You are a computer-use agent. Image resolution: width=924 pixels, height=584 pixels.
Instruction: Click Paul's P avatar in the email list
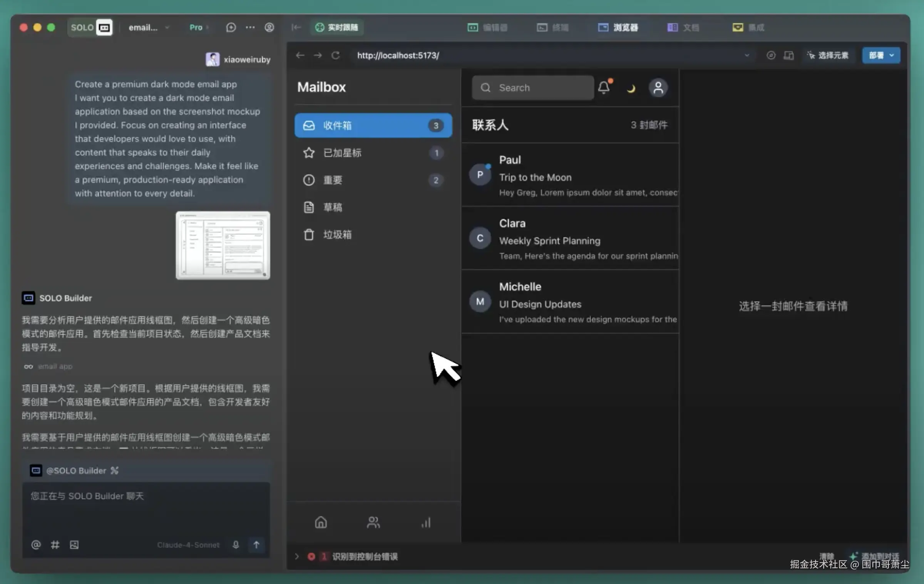click(480, 175)
